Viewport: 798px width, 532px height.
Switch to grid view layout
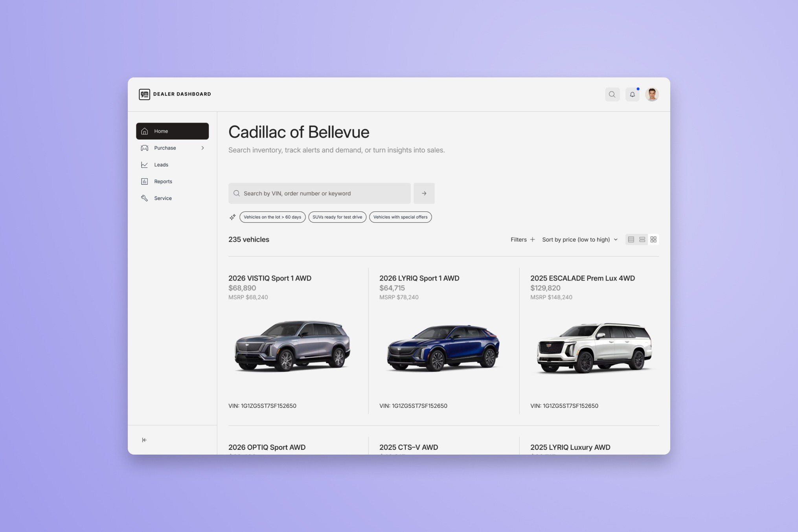pos(653,239)
